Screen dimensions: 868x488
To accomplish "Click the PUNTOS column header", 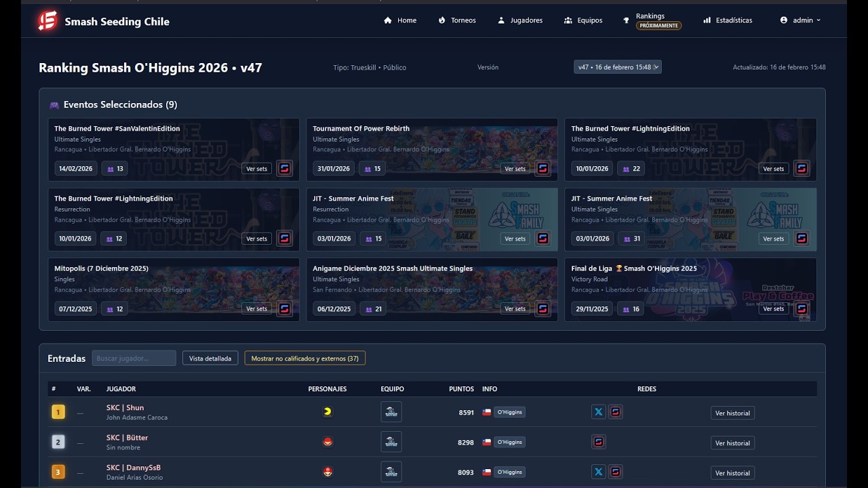I will [461, 389].
